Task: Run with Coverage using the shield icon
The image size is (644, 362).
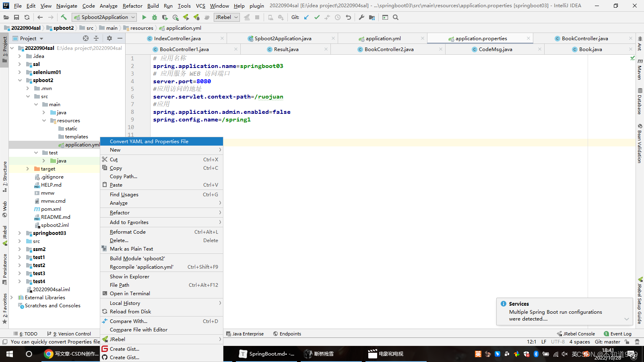Action: [x=165, y=17]
